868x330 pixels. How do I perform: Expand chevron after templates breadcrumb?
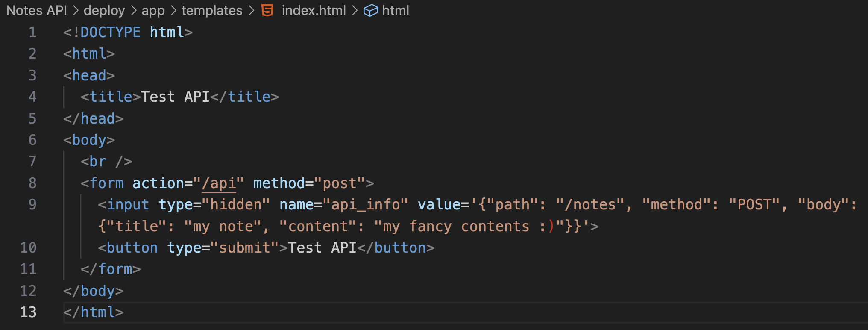tap(251, 10)
